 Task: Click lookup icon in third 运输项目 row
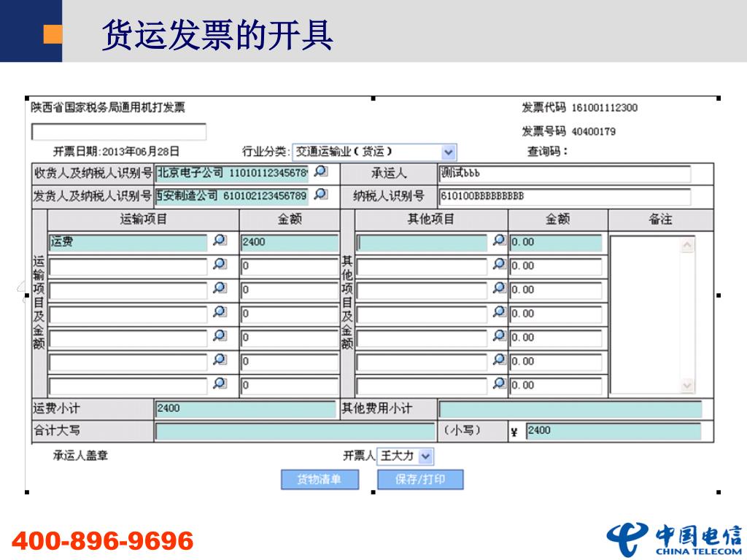click(220, 287)
